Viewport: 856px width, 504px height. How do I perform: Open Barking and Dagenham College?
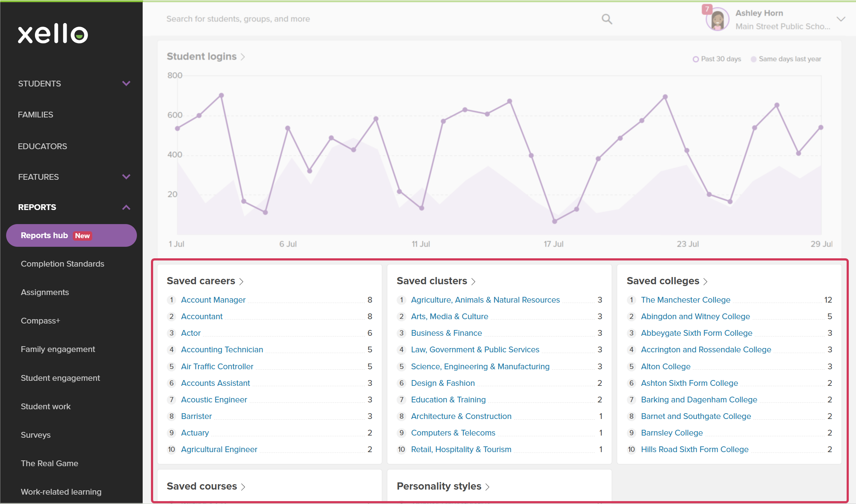click(x=699, y=400)
